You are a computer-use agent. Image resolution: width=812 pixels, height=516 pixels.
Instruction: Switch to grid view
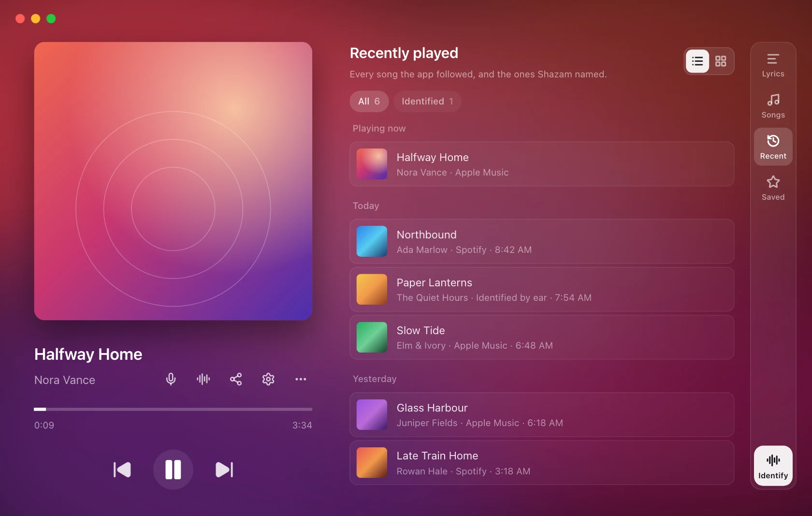point(721,61)
